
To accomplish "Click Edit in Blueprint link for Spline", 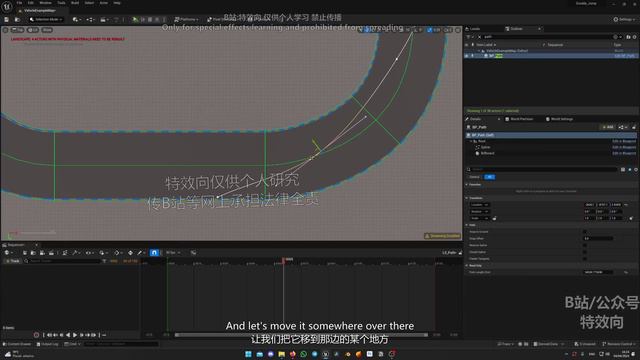I will 624,147.
